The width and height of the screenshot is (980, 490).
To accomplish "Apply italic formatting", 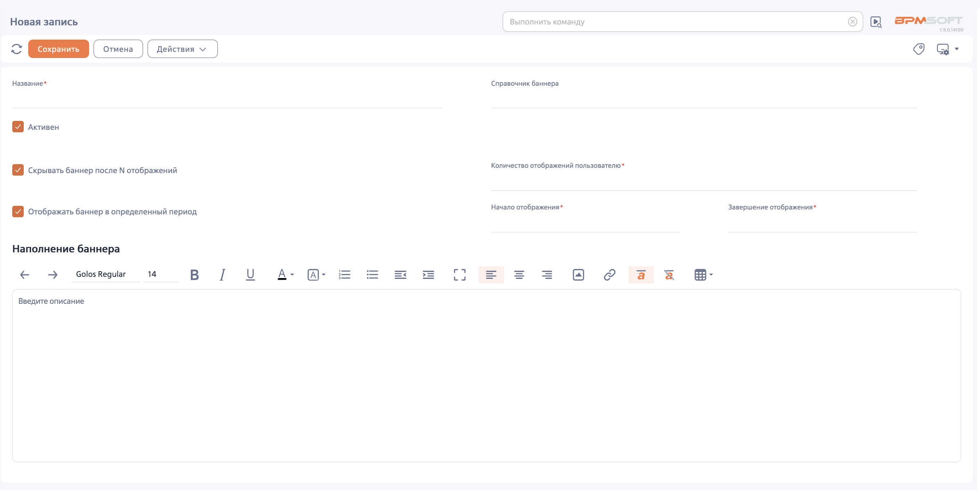I will point(222,275).
